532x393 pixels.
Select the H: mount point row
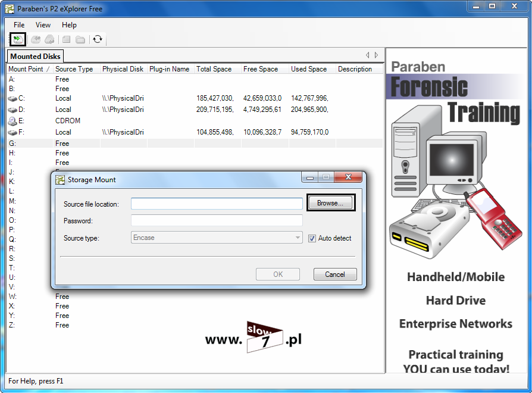[x=195, y=153]
